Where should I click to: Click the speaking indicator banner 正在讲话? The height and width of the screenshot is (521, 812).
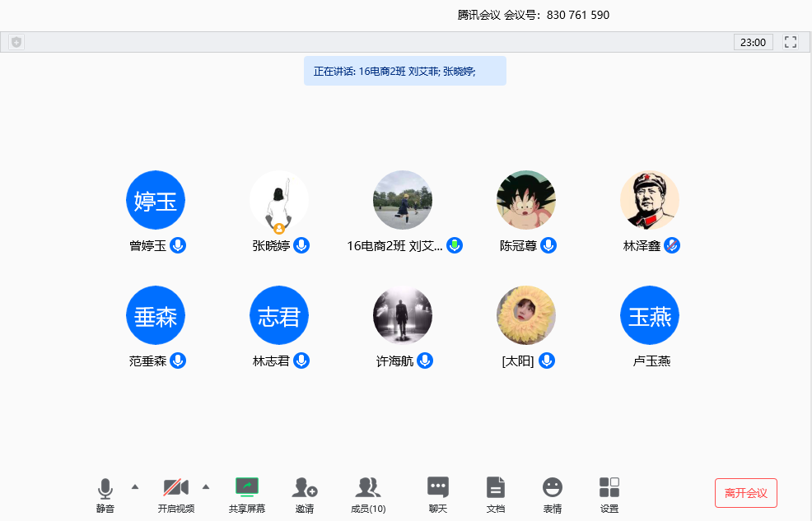click(404, 71)
